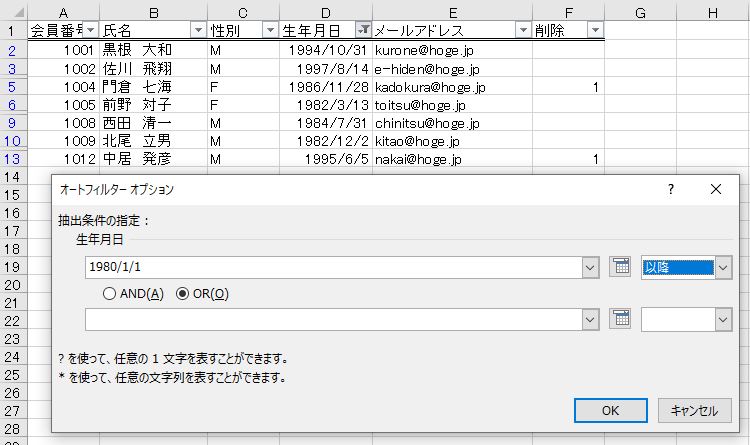Click the 1980/1/1 criteria input field
Viewport: 750px width, 445px height.
pyautogui.click(x=334, y=267)
